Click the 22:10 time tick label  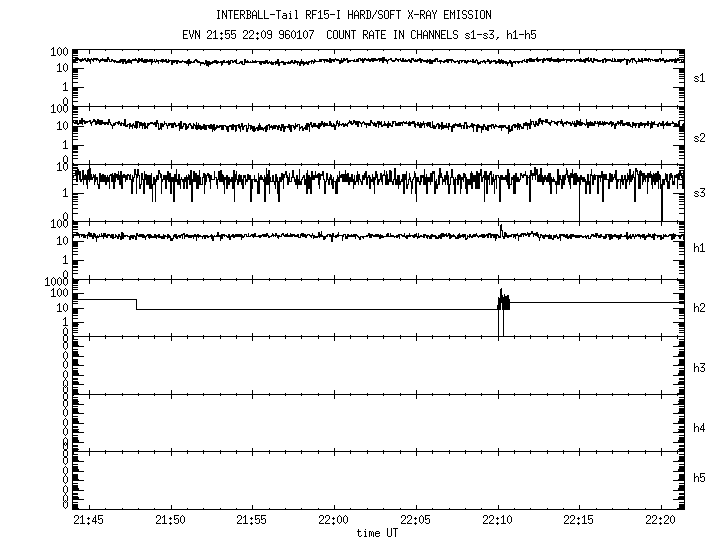click(x=498, y=520)
